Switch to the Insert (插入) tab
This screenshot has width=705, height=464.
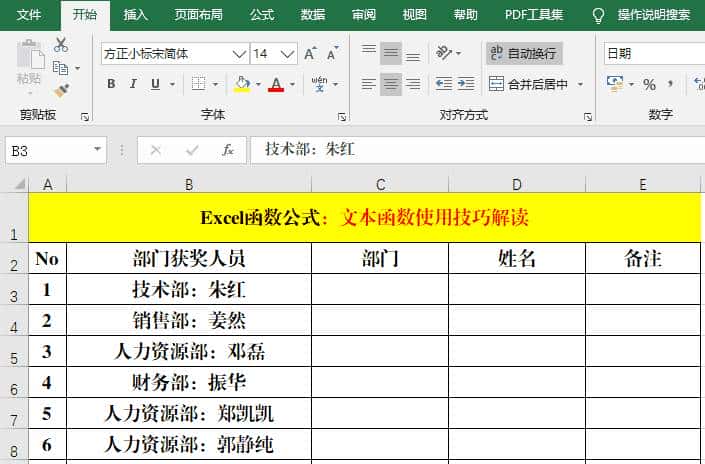(x=135, y=15)
